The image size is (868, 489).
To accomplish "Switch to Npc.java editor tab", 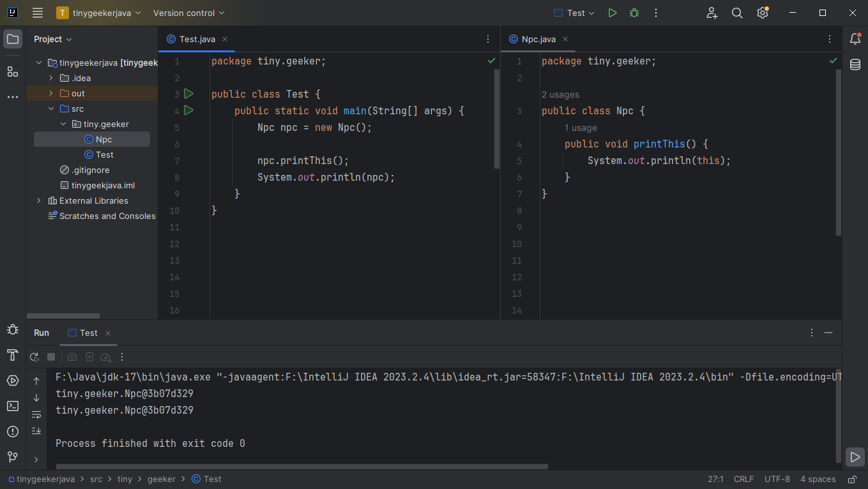I will (x=538, y=39).
